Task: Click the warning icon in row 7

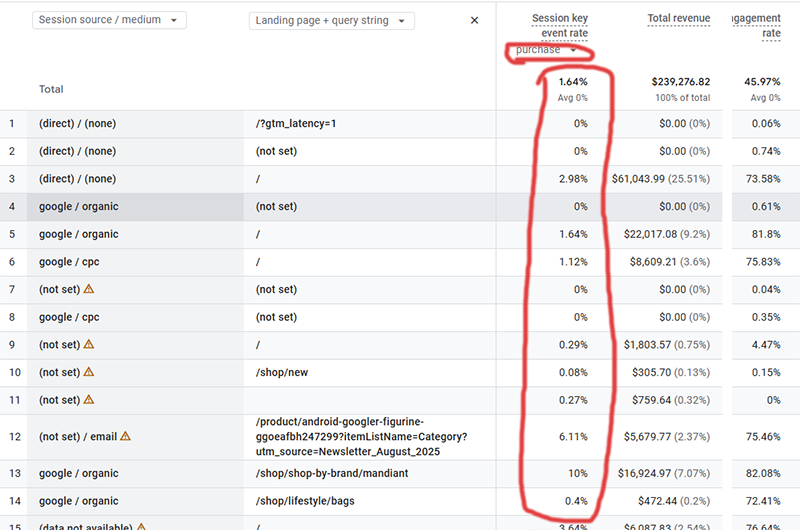Action: 89,289
